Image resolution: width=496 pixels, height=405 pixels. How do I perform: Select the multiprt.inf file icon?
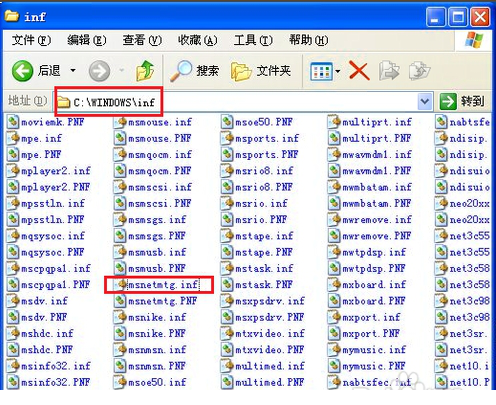[334, 122]
